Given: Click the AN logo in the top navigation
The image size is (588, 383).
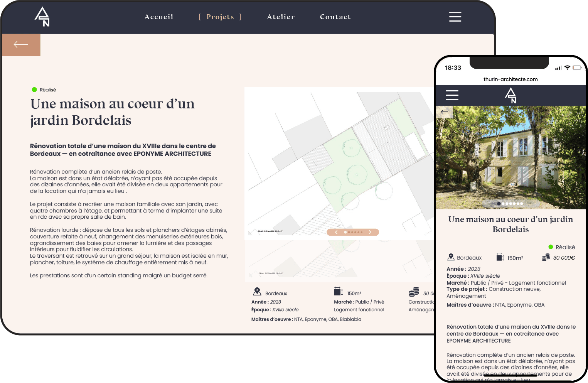Looking at the screenshot, I should tap(42, 17).
